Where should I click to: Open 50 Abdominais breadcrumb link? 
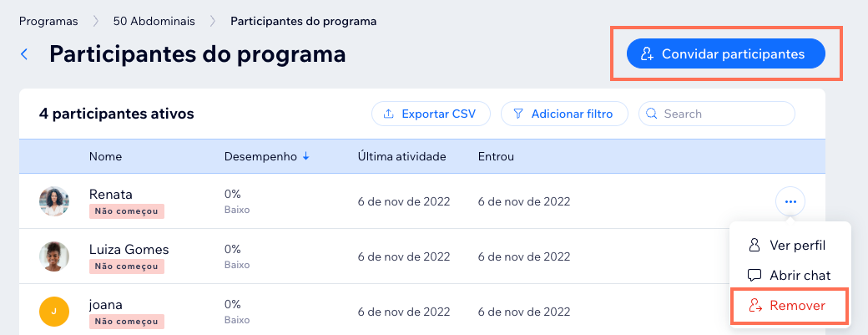click(x=154, y=22)
